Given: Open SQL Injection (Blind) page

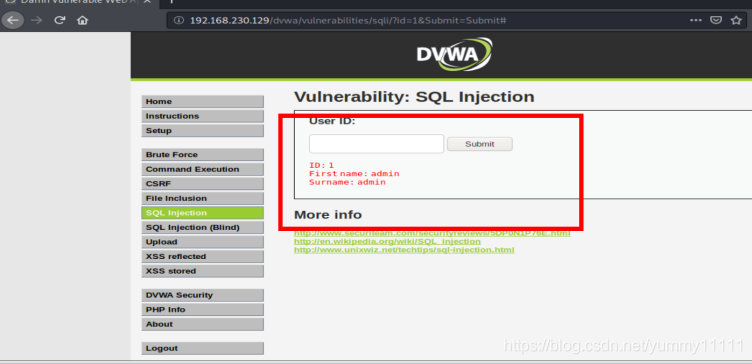Looking at the screenshot, I should (x=202, y=227).
